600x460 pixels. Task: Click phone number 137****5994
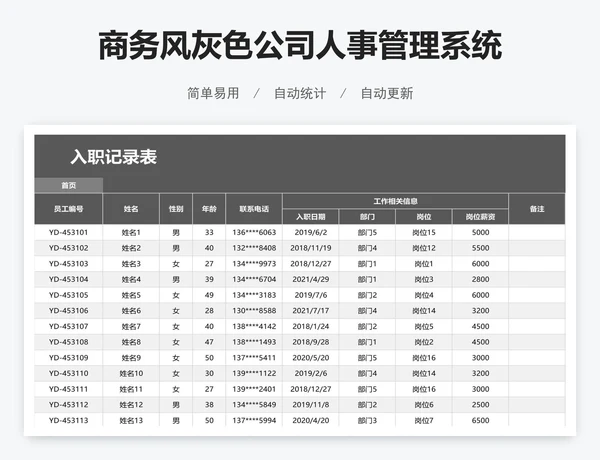(254, 420)
